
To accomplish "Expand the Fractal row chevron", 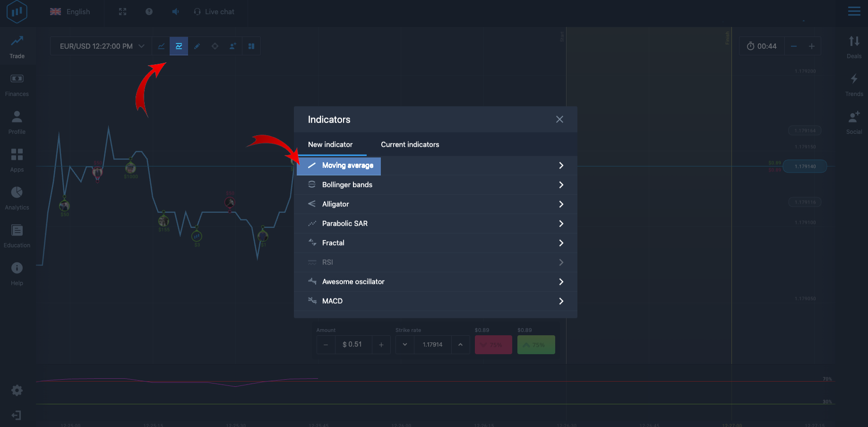I will (x=561, y=243).
